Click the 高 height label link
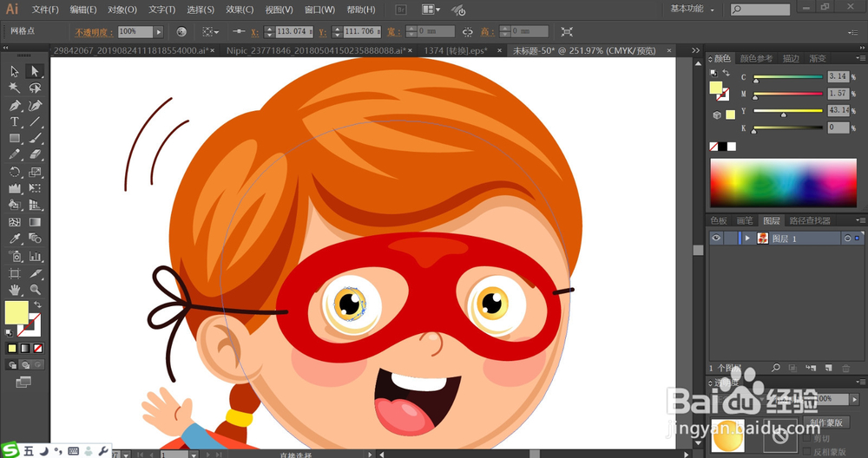 [487, 32]
